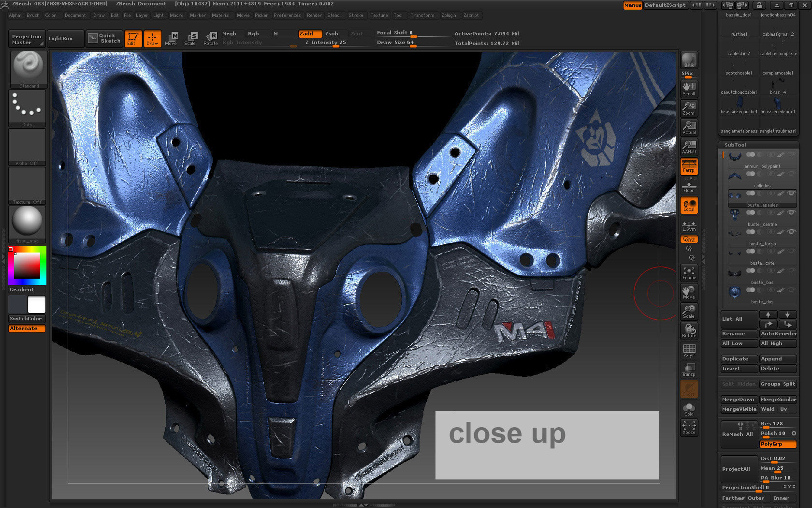This screenshot has width=812, height=508.
Task: Select the white secondary color swatch
Action: point(36,304)
